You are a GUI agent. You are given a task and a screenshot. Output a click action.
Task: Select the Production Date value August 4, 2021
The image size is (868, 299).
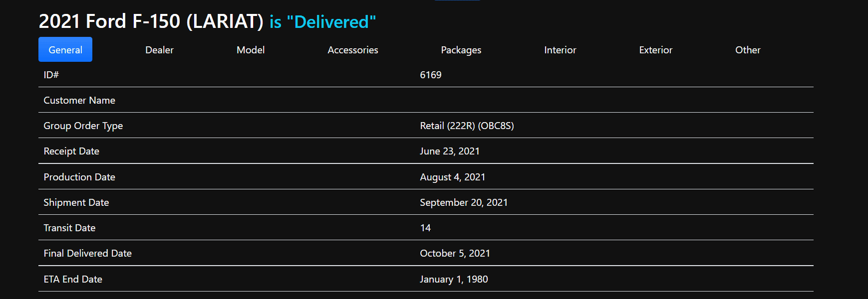pyautogui.click(x=453, y=177)
